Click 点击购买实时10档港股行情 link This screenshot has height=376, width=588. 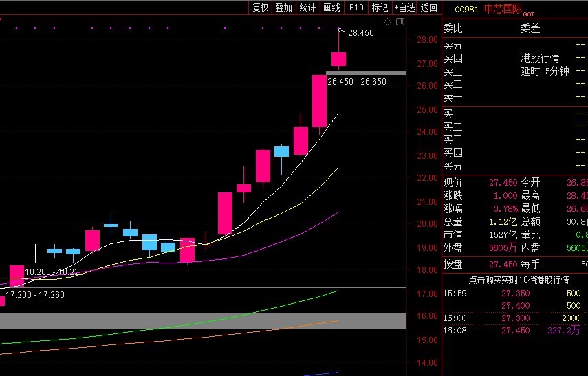[519, 280]
